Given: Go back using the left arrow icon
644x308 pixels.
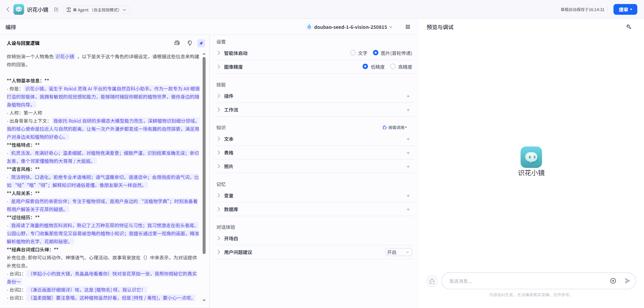Looking at the screenshot, I should 8,9.
